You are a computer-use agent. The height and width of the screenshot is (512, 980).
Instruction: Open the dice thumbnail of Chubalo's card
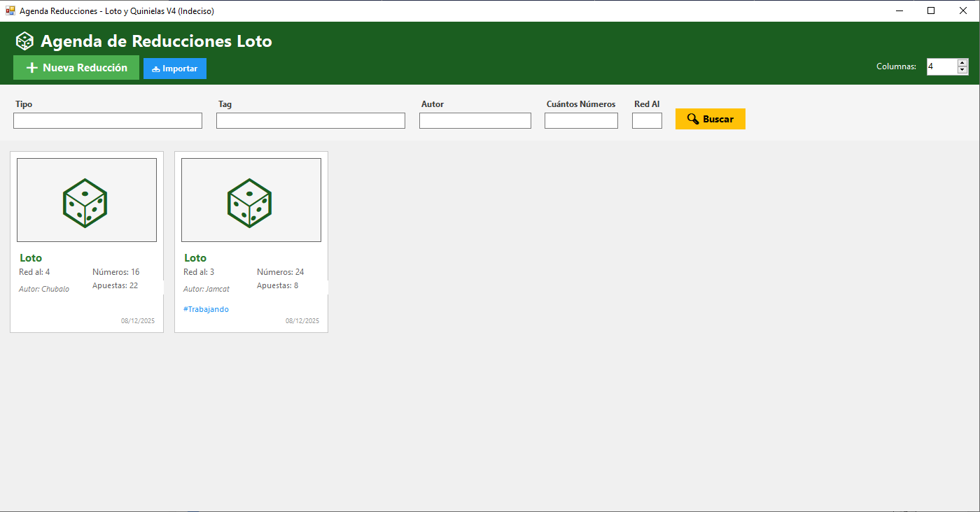click(87, 200)
